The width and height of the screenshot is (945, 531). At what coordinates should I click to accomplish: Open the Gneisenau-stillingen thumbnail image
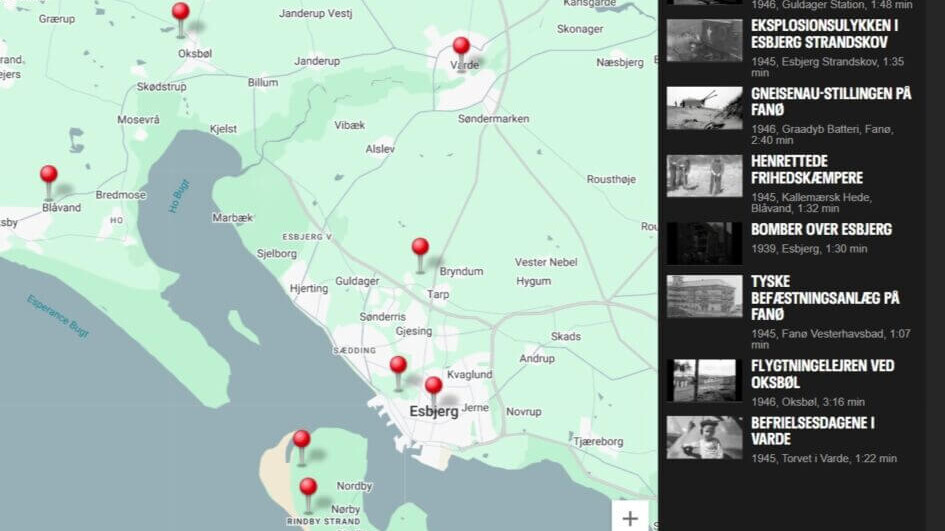pyautogui.click(x=704, y=107)
